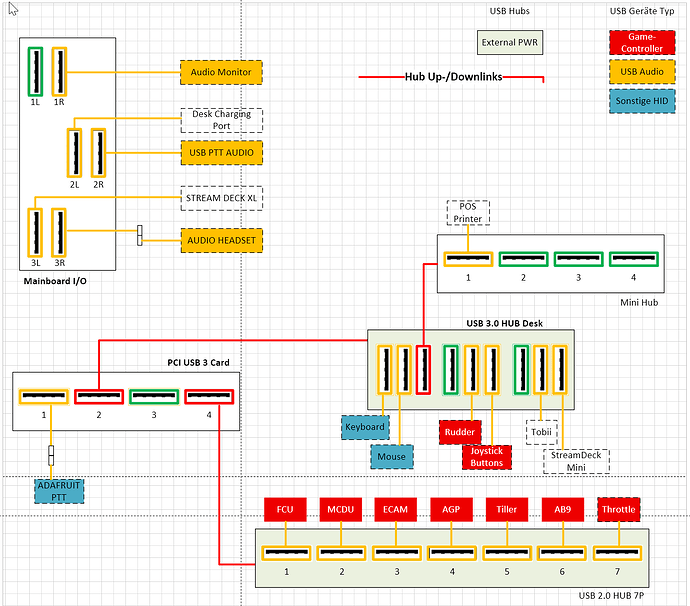Select the red uplink port on USB 3.0 HUB Desk
Image resolution: width=690 pixels, height=606 pixels.
[x=423, y=369]
